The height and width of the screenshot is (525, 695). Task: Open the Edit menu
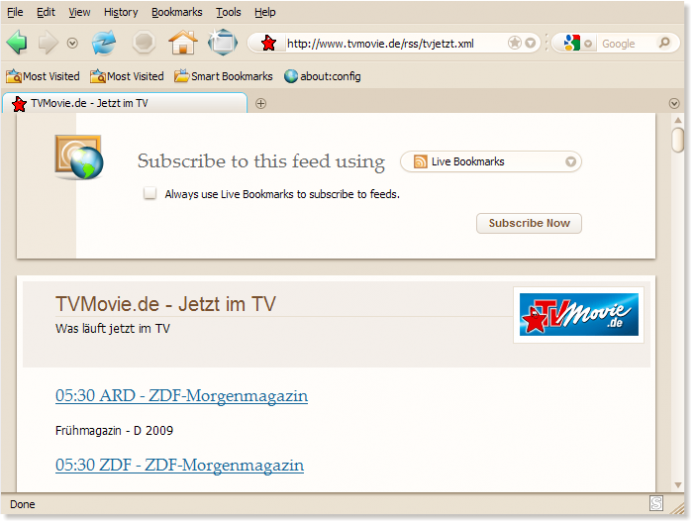pyautogui.click(x=46, y=12)
